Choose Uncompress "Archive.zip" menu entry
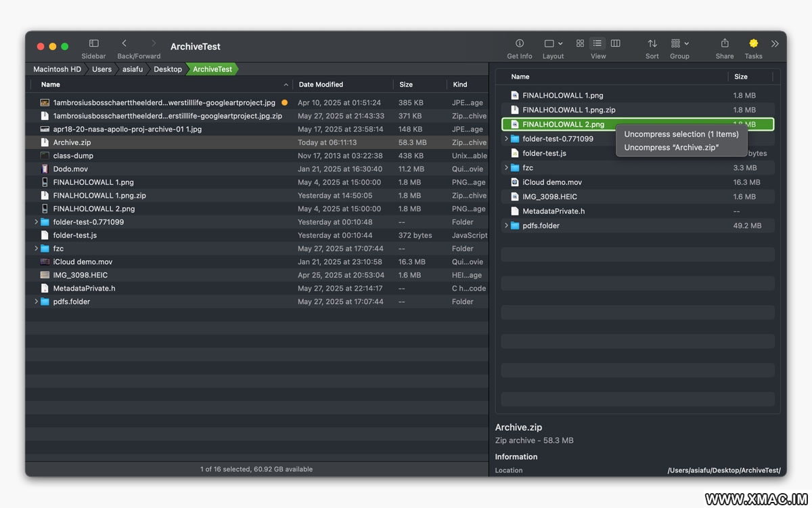This screenshot has width=812, height=508. pyautogui.click(x=671, y=148)
